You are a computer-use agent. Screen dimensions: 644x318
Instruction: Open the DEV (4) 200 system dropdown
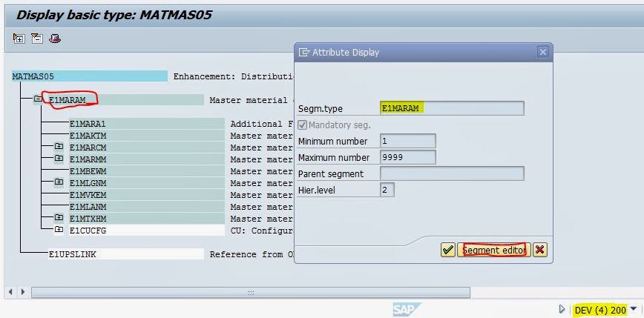[634, 308]
